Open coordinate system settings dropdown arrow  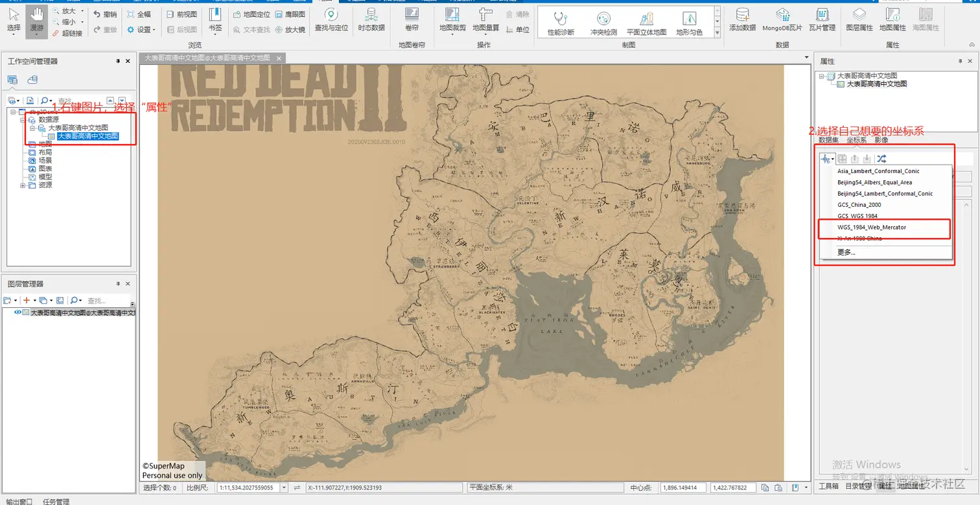[x=833, y=159]
